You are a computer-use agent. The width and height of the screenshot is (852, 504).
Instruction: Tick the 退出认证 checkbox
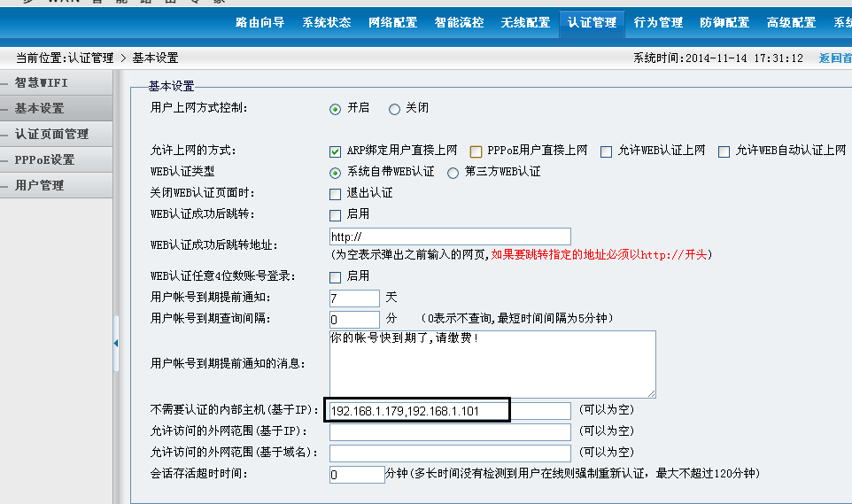click(x=336, y=194)
